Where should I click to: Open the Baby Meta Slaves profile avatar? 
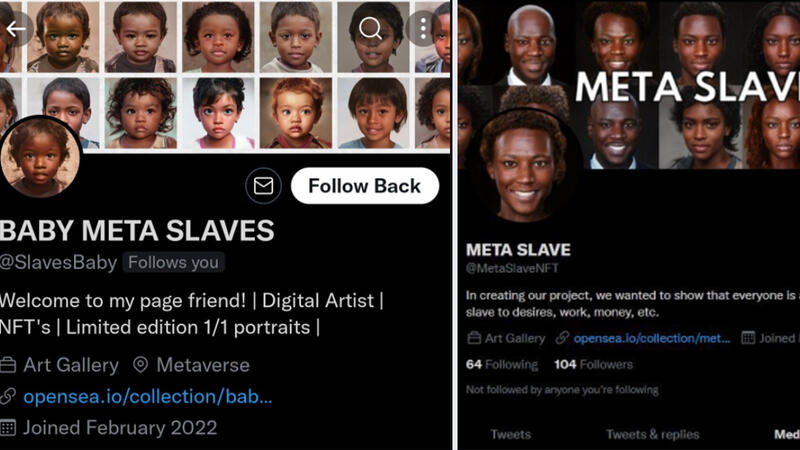coord(40,157)
